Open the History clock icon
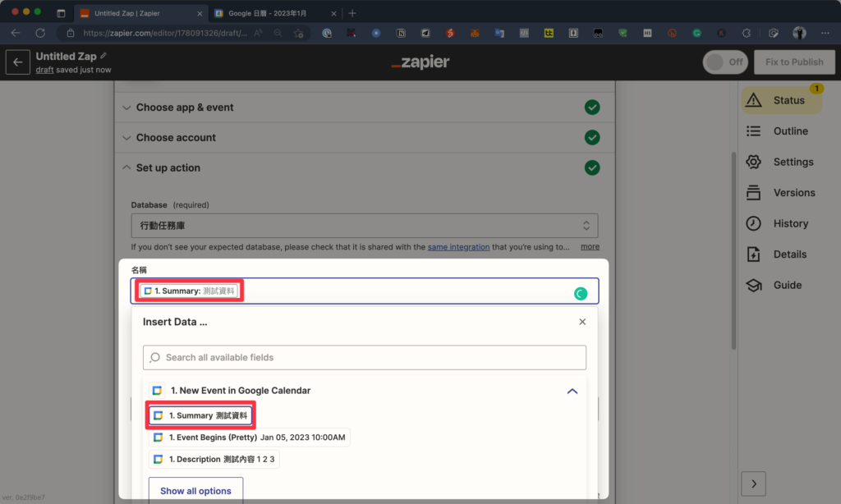Viewport: 841px width, 504px height. tap(754, 223)
